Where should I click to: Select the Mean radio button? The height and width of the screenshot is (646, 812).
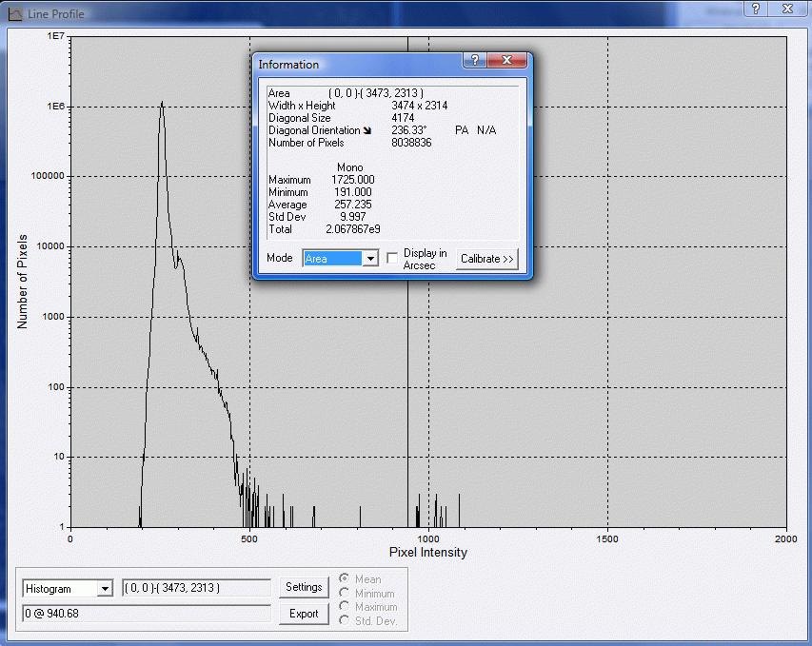pyautogui.click(x=345, y=579)
